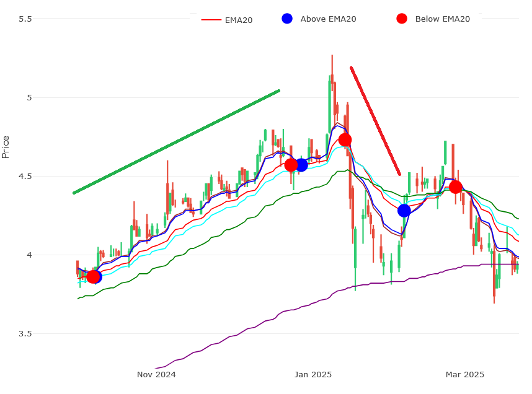Click the blue circle icon in legend
The height and width of the screenshot is (394, 532).
click(287, 19)
